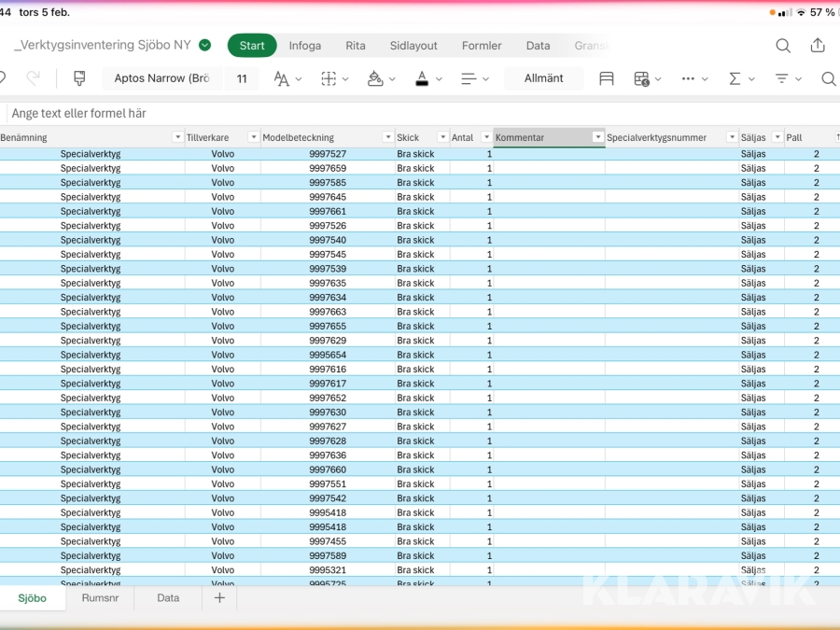Click the redo arrow icon
The width and height of the screenshot is (840, 630).
pyautogui.click(x=34, y=78)
